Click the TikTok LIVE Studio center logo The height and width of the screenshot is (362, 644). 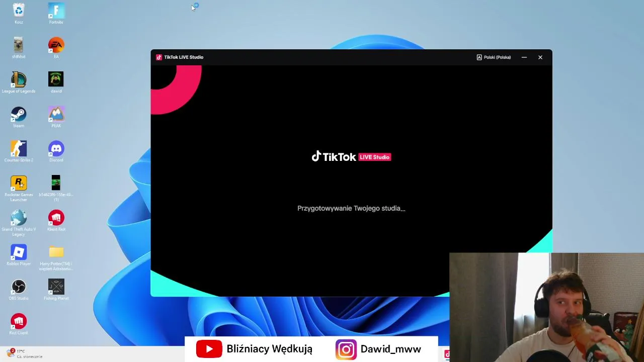pyautogui.click(x=351, y=157)
